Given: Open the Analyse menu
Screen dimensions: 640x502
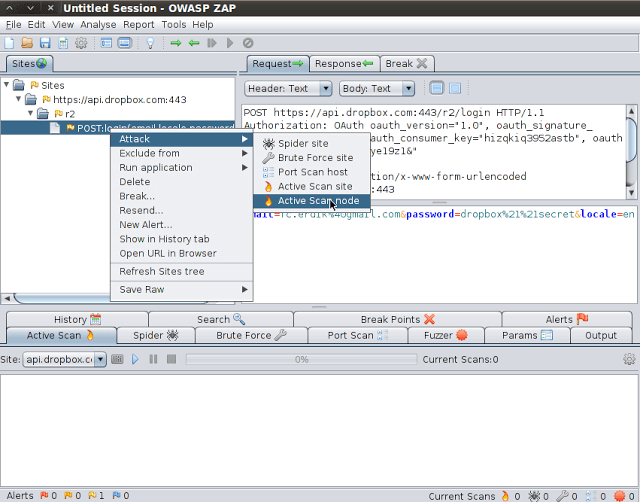Looking at the screenshot, I should coord(98,24).
